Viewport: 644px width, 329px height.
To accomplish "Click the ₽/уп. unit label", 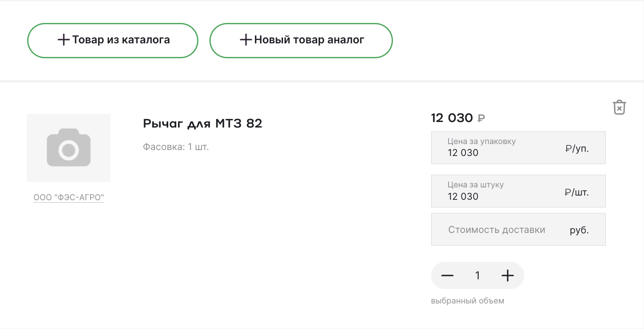I will pos(577,149).
